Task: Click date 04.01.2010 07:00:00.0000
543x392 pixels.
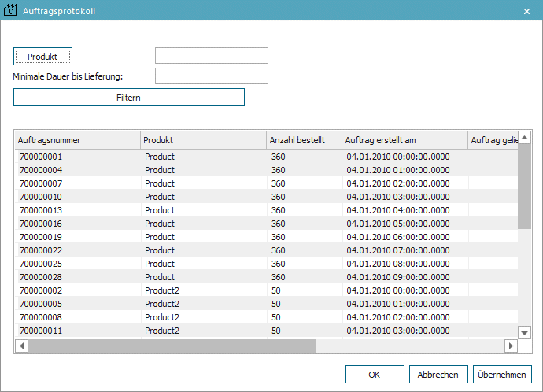Action: (398, 250)
